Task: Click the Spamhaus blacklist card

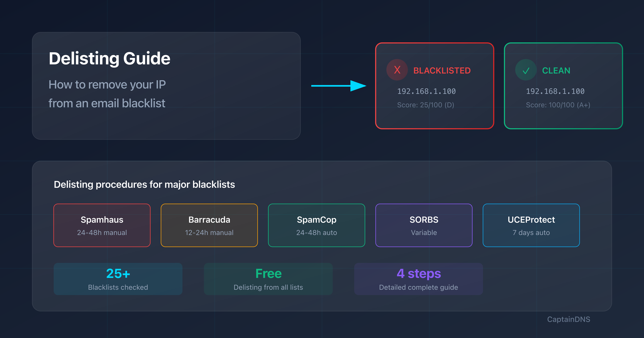Action: 101,225
